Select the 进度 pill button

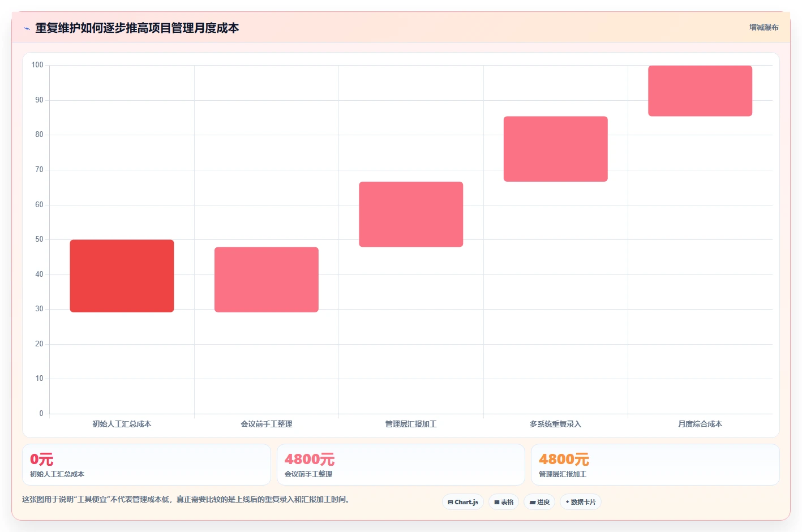pyautogui.click(x=539, y=502)
